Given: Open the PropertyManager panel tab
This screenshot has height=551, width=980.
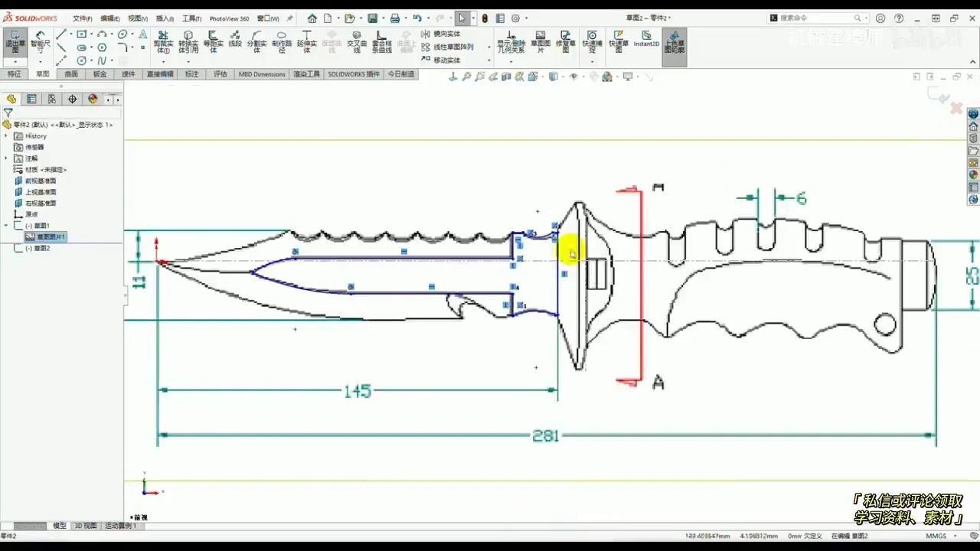Looking at the screenshot, I should 31,99.
